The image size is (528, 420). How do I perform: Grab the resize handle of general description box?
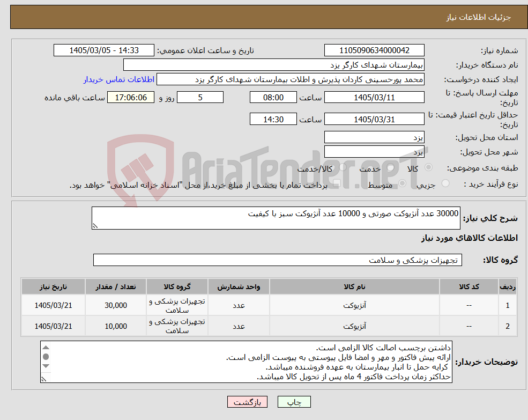pyautogui.click(x=95, y=226)
